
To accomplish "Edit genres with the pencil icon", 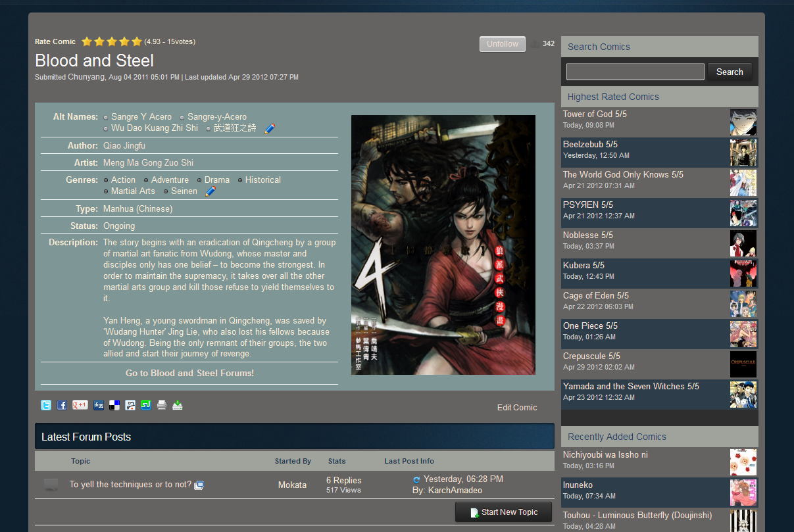I will [x=211, y=191].
